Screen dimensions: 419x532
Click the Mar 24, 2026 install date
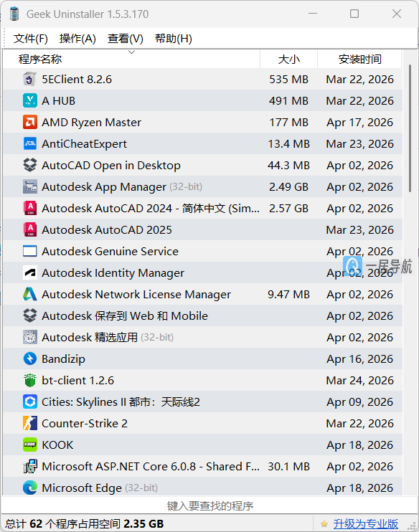tap(359, 380)
